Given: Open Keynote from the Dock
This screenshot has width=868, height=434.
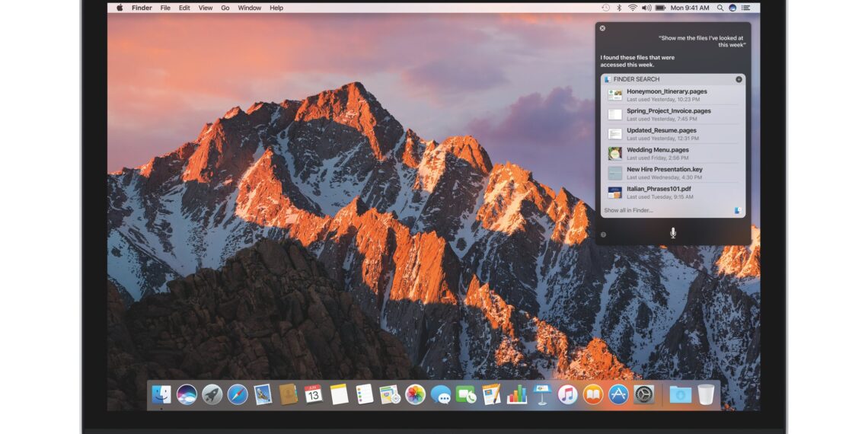Looking at the screenshot, I should (542, 394).
